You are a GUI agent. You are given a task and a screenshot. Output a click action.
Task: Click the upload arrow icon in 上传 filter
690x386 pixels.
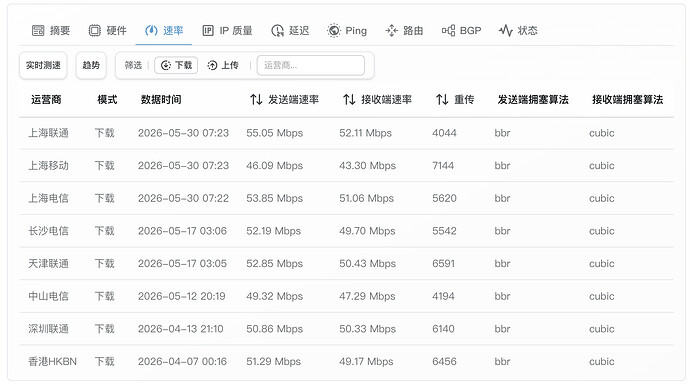tap(213, 65)
